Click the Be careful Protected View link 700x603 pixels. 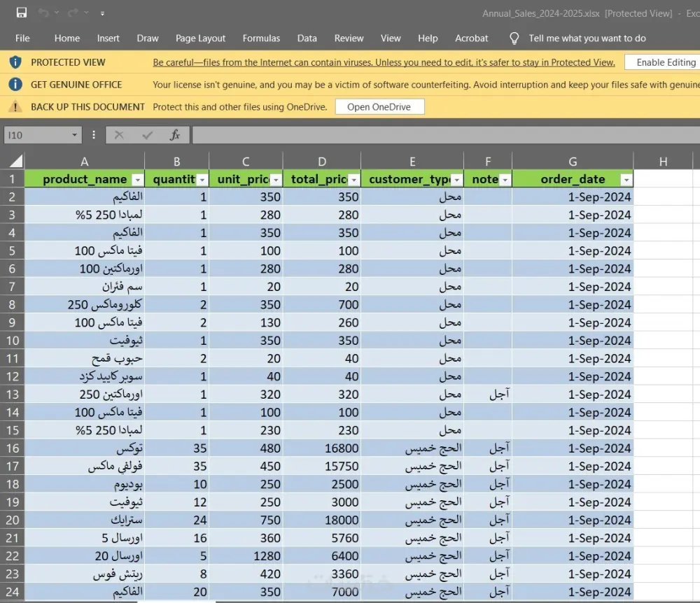[384, 62]
